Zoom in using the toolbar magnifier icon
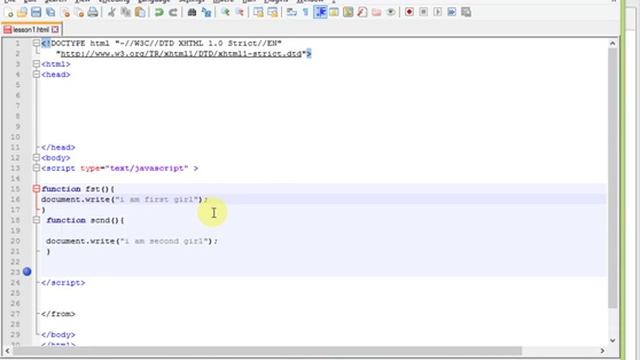The width and height of the screenshot is (640, 360). (x=225, y=12)
